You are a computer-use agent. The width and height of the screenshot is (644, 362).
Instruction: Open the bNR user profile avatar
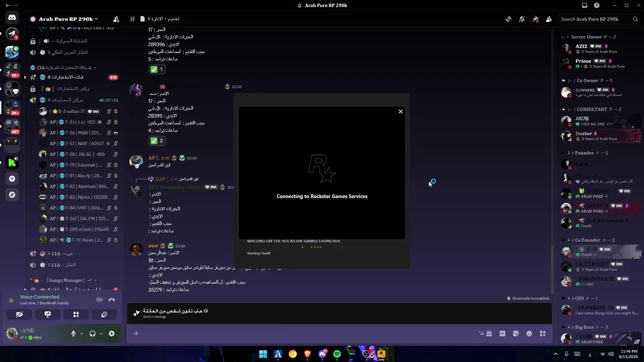tap(12, 333)
